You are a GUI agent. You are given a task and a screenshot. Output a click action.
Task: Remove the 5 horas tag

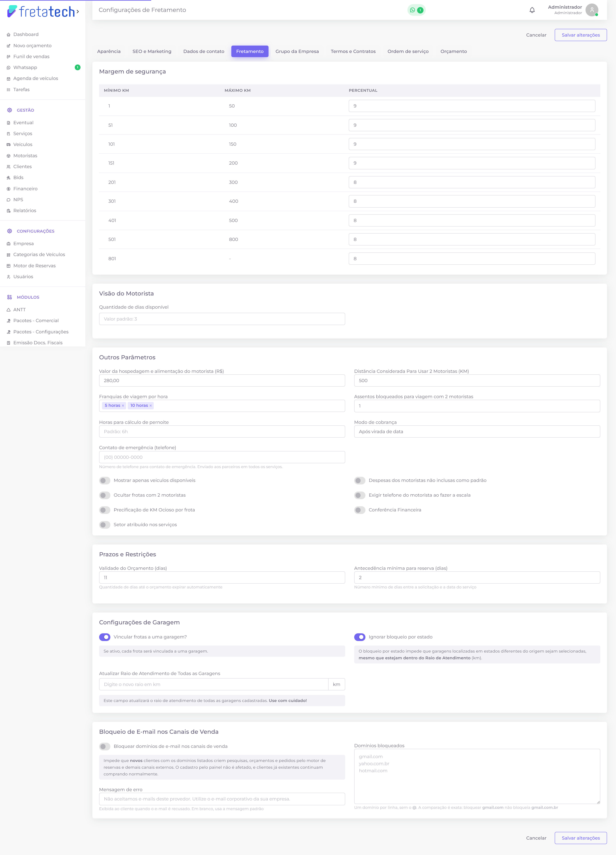click(x=123, y=406)
